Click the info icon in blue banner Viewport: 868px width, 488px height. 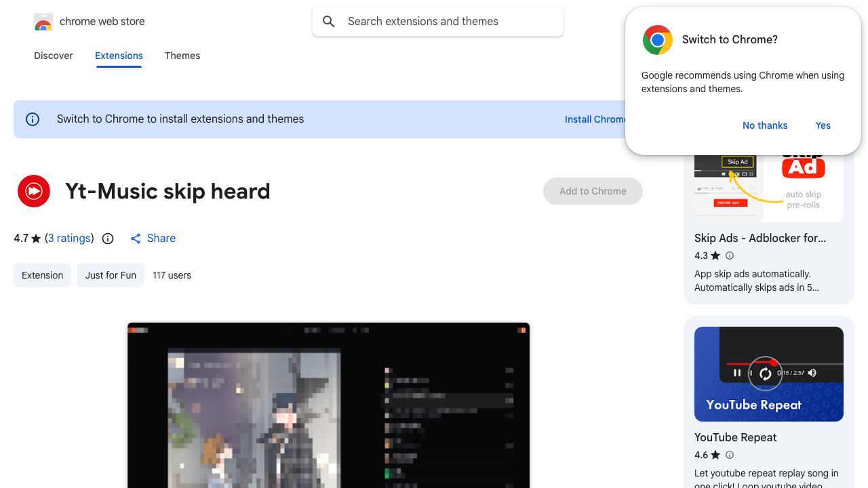(33, 119)
